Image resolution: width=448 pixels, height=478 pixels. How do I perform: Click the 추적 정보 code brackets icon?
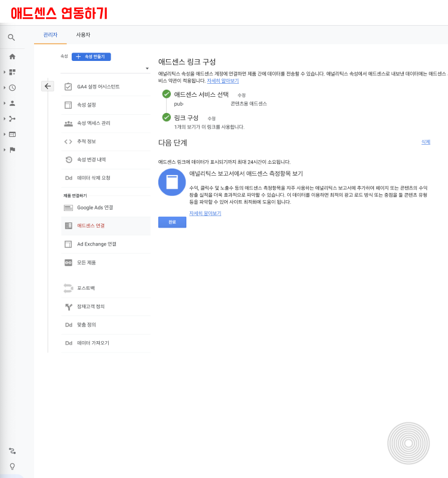[68, 142]
